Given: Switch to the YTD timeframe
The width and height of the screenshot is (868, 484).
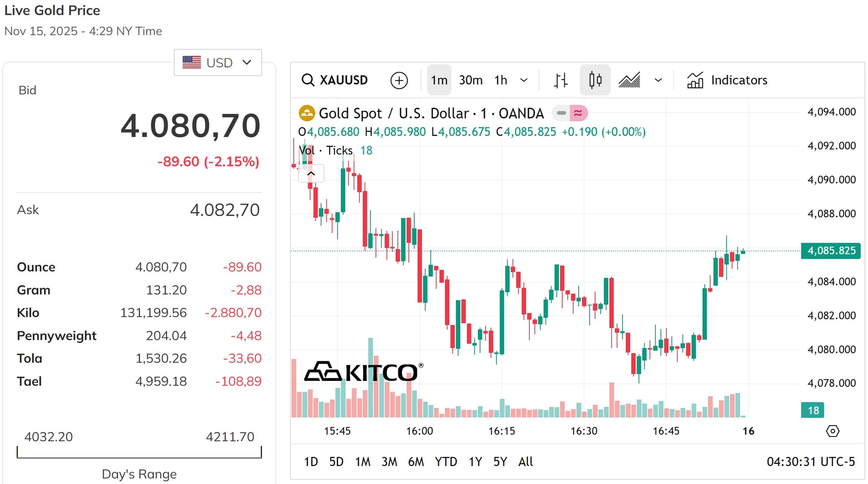Looking at the screenshot, I should pyautogui.click(x=446, y=462).
